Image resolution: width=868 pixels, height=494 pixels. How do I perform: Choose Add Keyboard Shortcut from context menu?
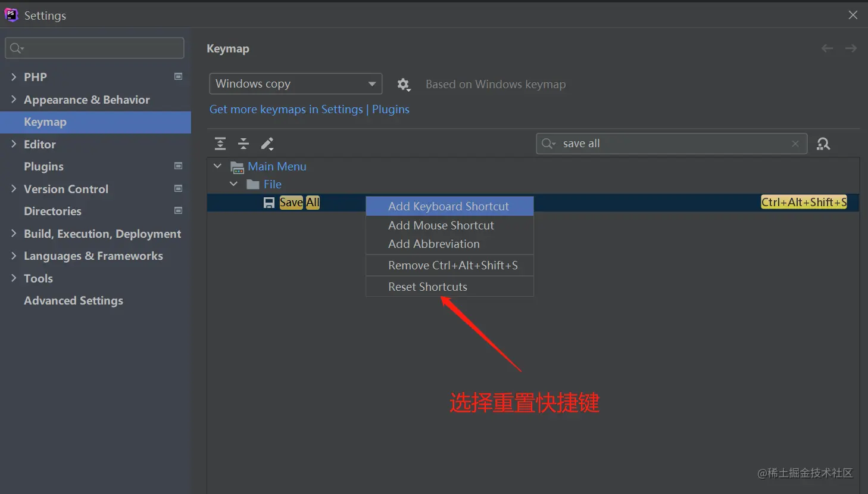tap(449, 206)
